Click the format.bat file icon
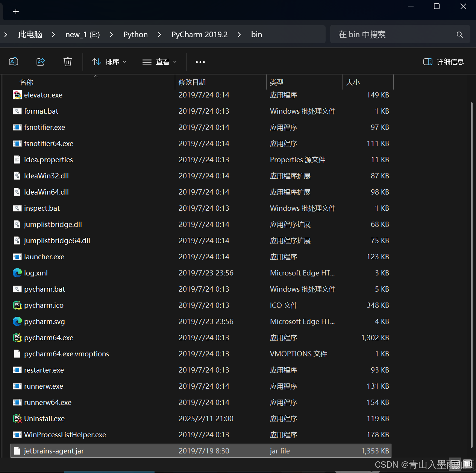 (x=17, y=111)
